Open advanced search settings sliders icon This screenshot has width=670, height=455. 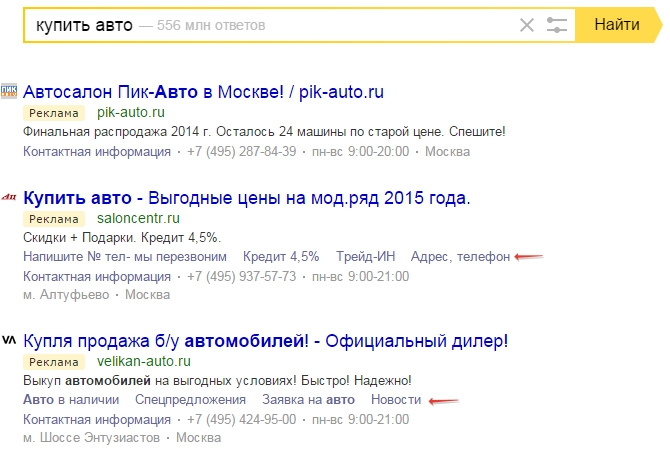(x=558, y=25)
